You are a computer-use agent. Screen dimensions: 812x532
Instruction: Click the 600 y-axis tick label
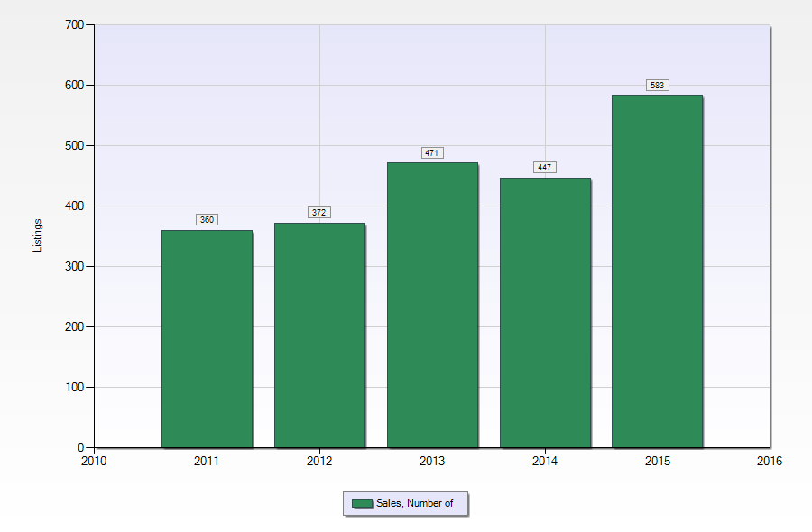75,85
